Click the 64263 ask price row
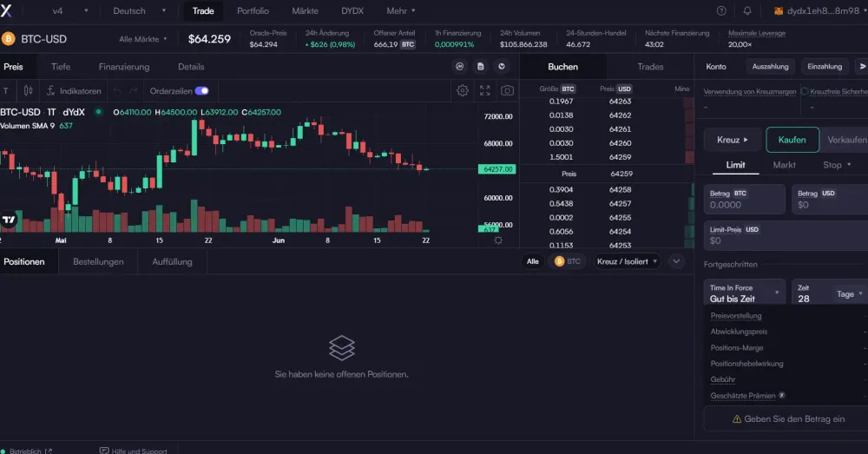The image size is (868, 454). (x=607, y=102)
